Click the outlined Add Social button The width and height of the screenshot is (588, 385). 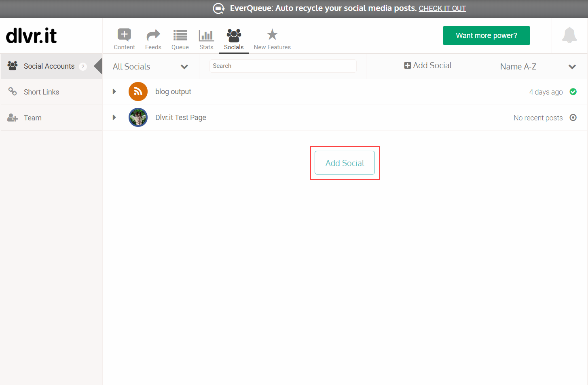(x=345, y=163)
